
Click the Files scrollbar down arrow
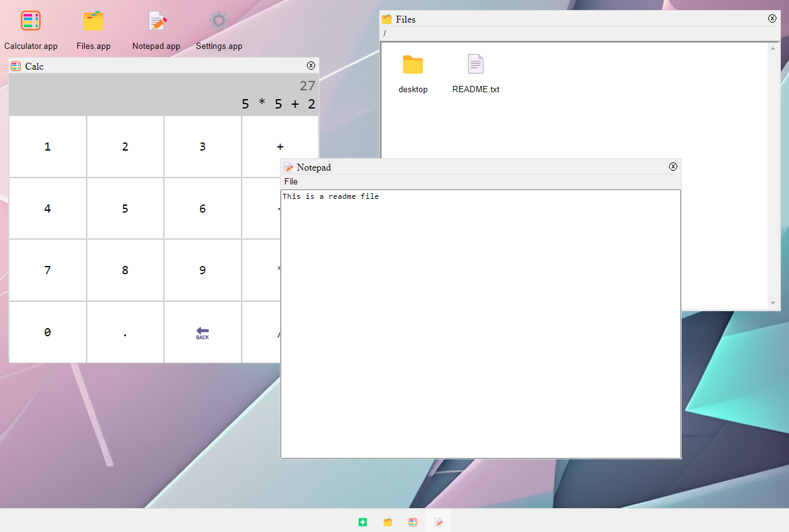click(773, 303)
